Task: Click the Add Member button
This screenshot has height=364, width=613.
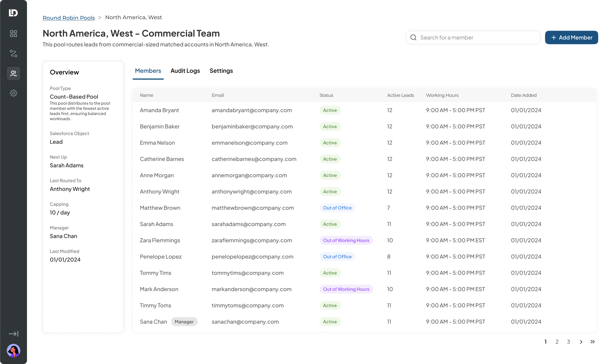Action: click(x=571, y=38)
